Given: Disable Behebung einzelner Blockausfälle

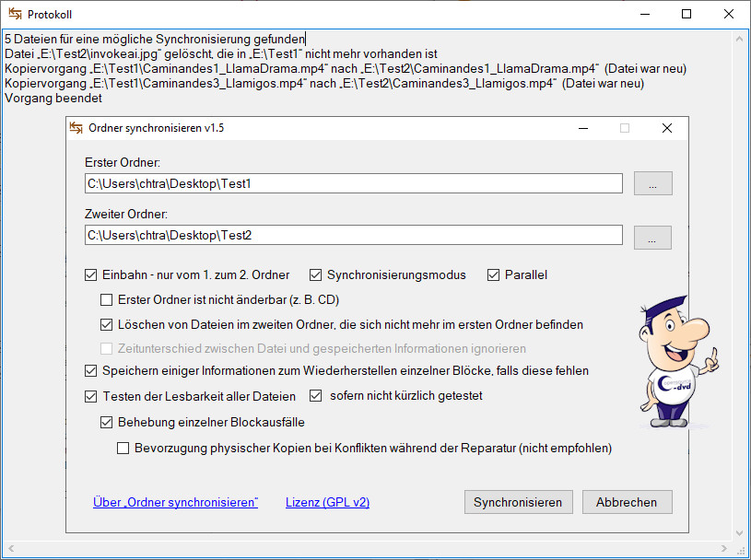Looking at the screenshot, I should (107, 423).
